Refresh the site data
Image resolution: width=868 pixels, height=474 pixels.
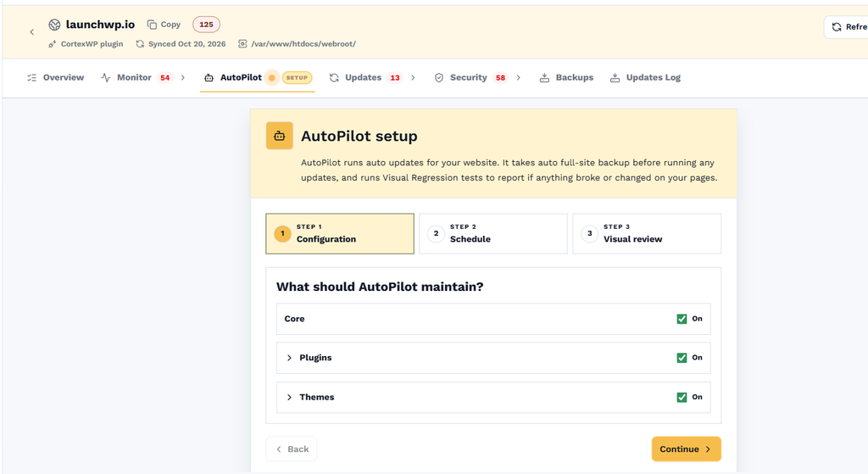848,26
